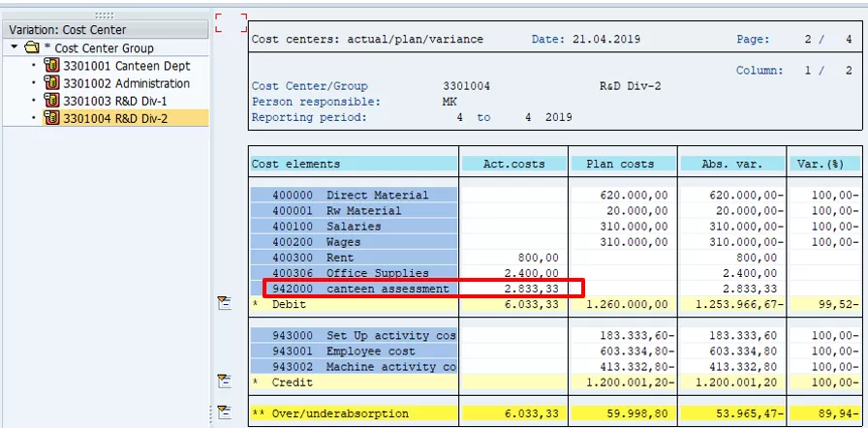Click the report title Cost centers: actual/plan/variance

click(x=367, y=40)
